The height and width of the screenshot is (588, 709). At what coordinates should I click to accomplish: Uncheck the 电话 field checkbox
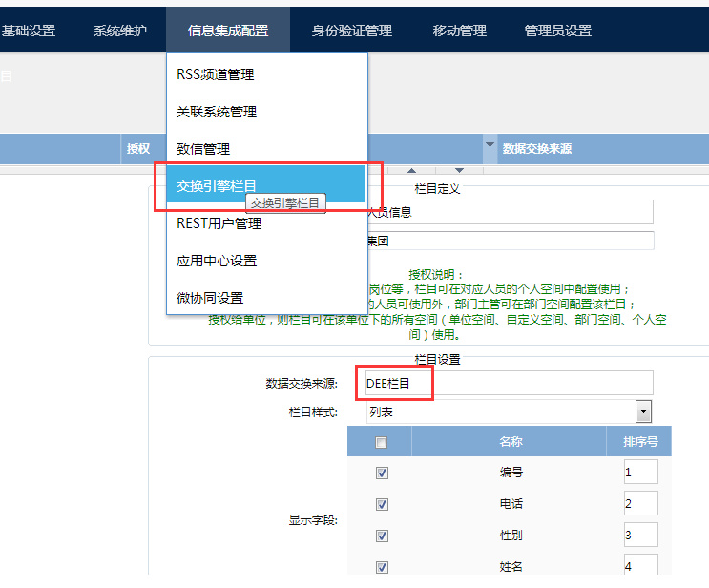click(x=382, y=504)
